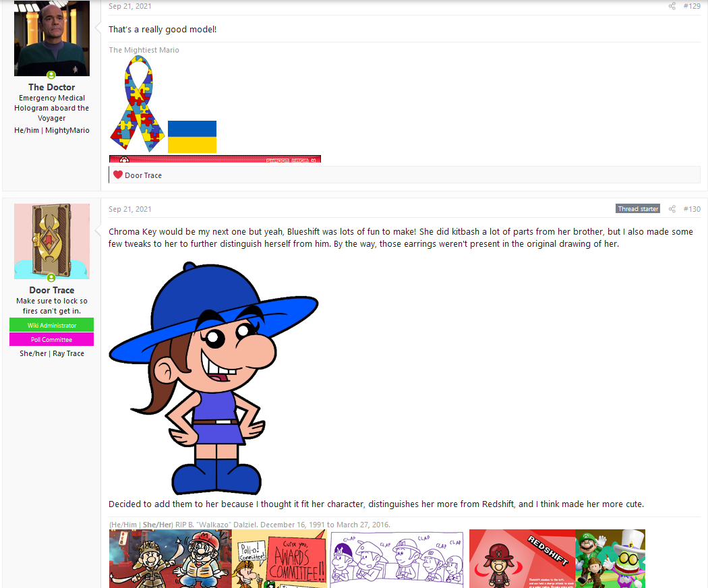Click the green Wiki Administrator badge
Viewport: 708px width, 588px height.
tap(51, 325)
